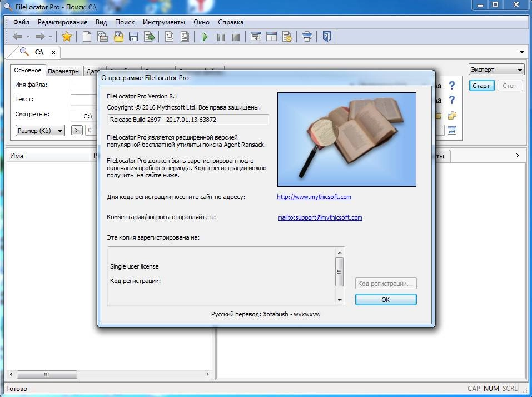Click scroll down arrow in license box
The image size is (532, 397).
click(340, 300)
